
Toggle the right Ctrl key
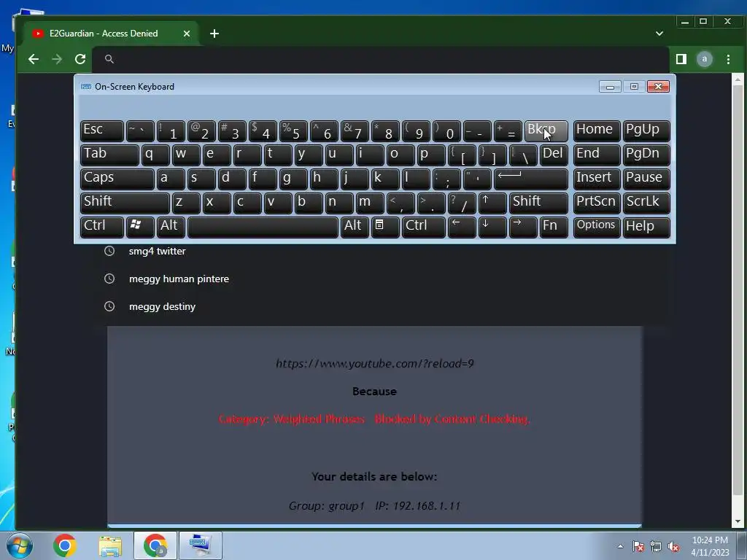click(424, 227)
